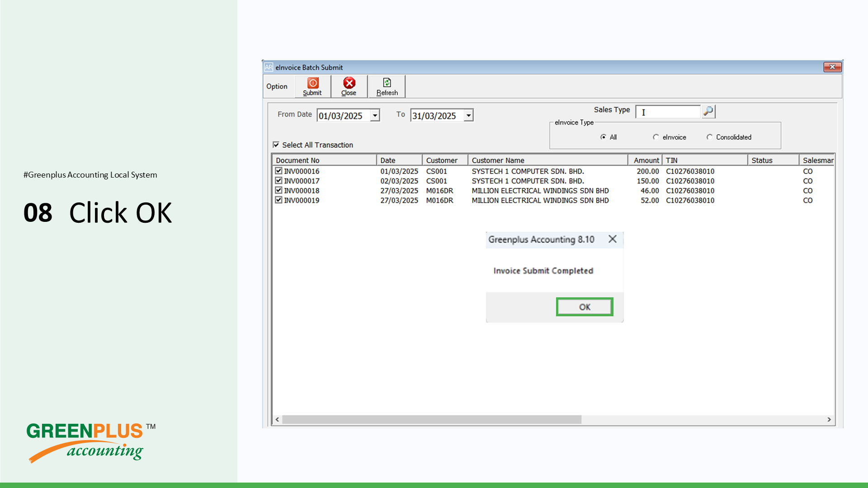Click the horizontal scrollbar thumb
The image size is (868, 488).
(432, 420)
